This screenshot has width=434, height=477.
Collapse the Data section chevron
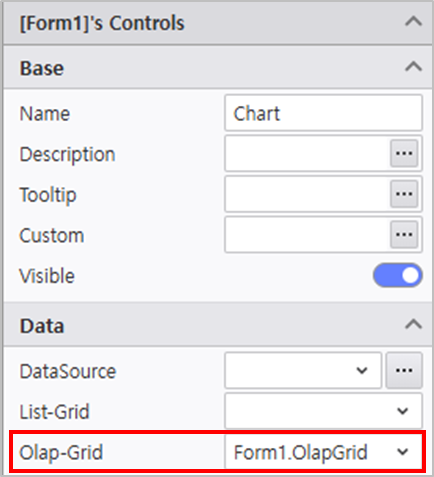(x=413, y=325)
